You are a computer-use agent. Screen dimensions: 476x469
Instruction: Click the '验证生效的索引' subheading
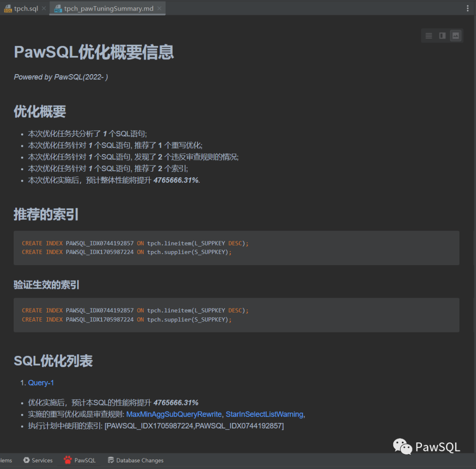click(x=46, y=285)
